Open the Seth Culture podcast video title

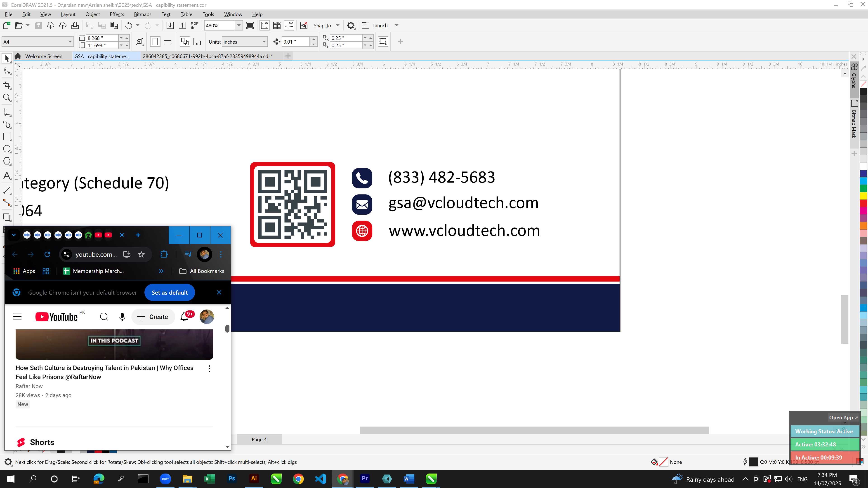point(104,372)
